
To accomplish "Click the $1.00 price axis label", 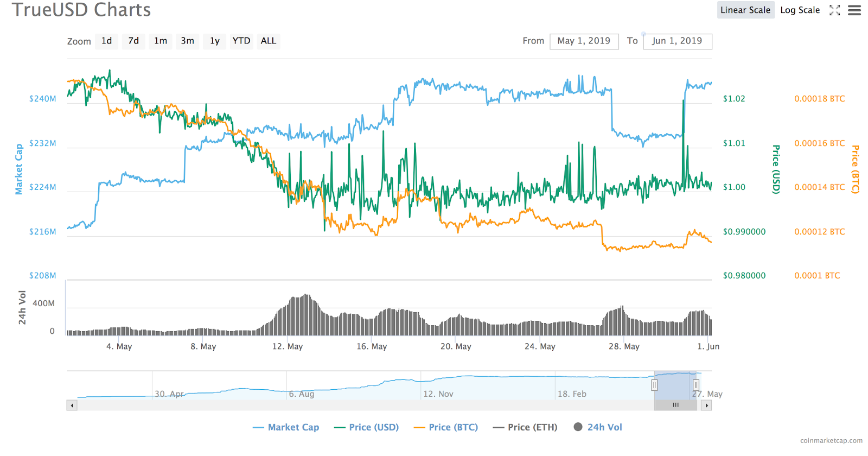I will (734, 187).
